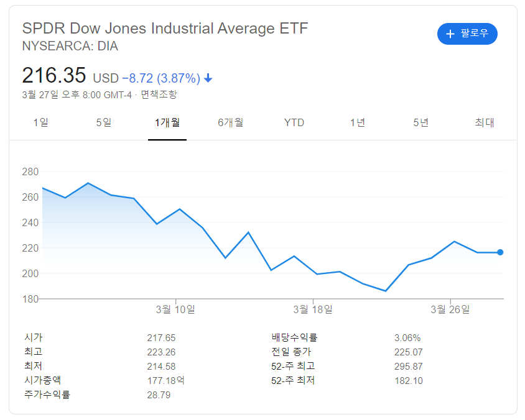Viewport: 525px width, 420px height.
Task: Click the currently active 1개월 tab
Action: [167, 122]
